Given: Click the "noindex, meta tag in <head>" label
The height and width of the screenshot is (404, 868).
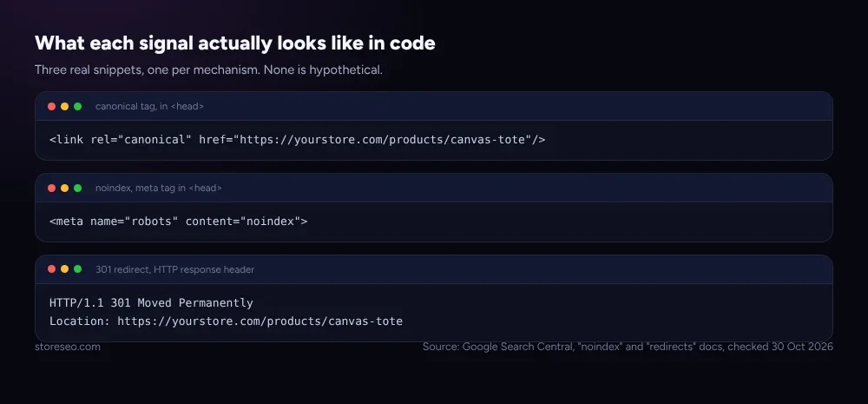Looking at the screenshot, I should [158, 189].
